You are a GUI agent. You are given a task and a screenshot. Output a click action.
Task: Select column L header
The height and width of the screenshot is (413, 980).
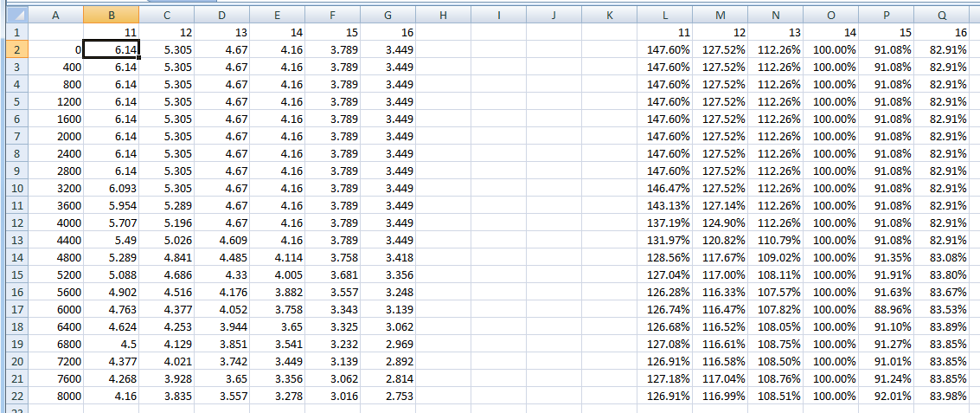coord(664,15)
